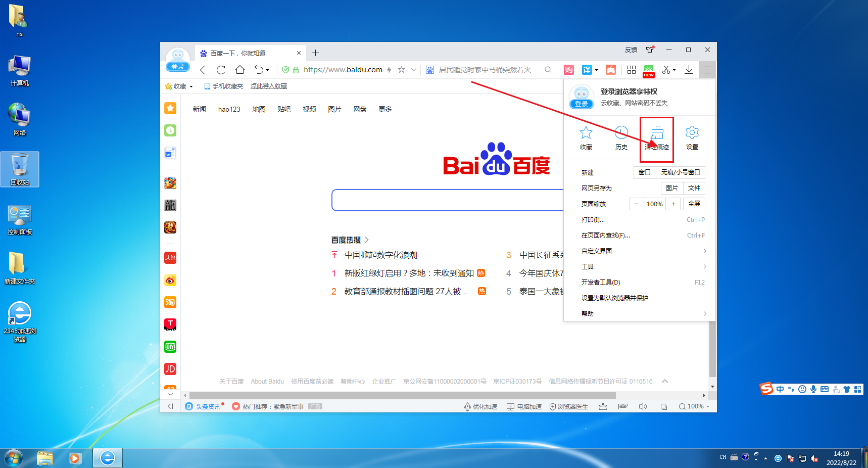The width and height of the screenshot is (868, 468).
Task: Toggle the status bar sound speaker icon
Action: 643,406
